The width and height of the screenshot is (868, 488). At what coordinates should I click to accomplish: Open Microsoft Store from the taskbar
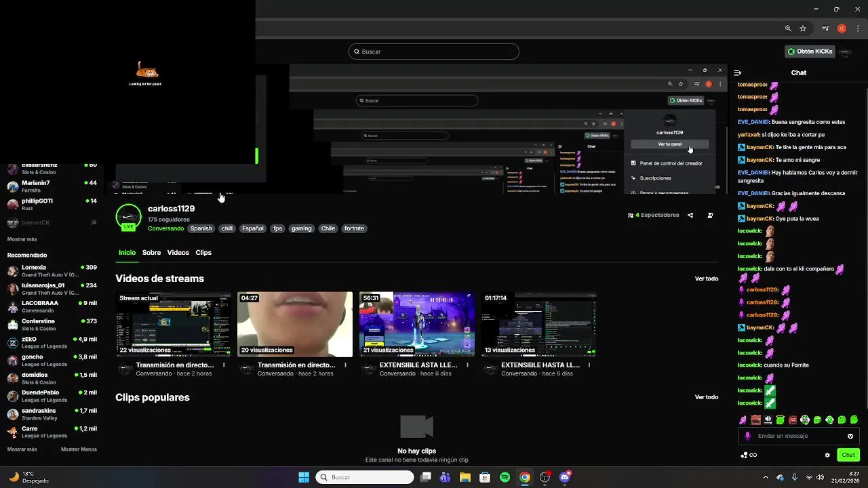[485, 477]
